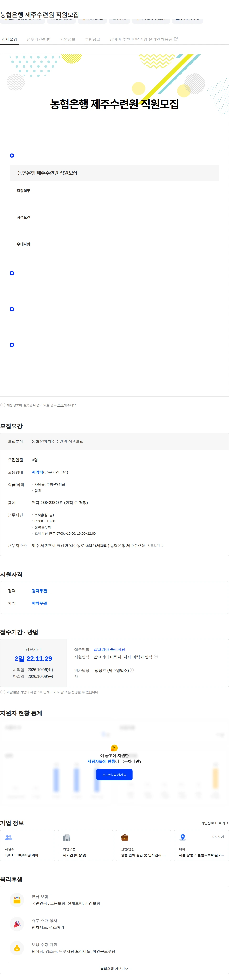Click the 기업구분 building icon
The height and width of the screenshot is (980, 229).
(x=67, y=837)
